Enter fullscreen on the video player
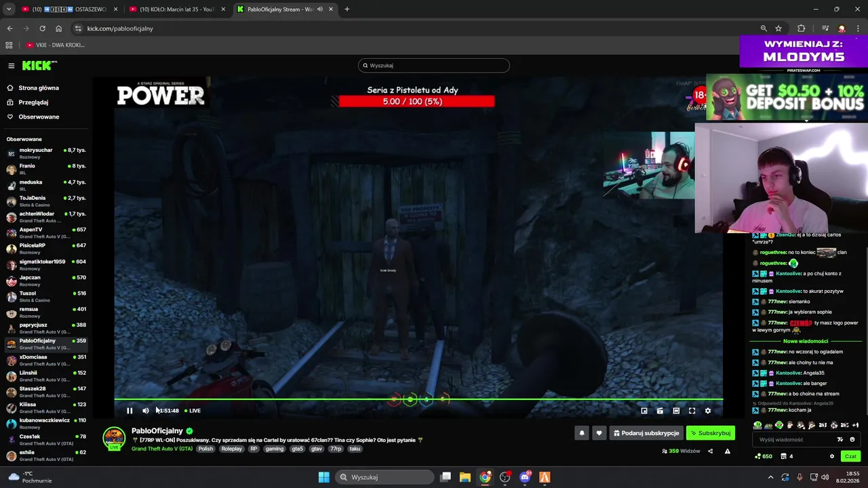Screen dimensions: 868x488 tap(692, 411)
